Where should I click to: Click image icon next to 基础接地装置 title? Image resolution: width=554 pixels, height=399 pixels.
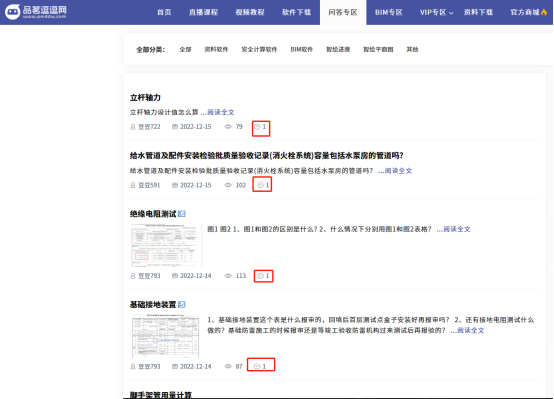[x=182, y=304]
